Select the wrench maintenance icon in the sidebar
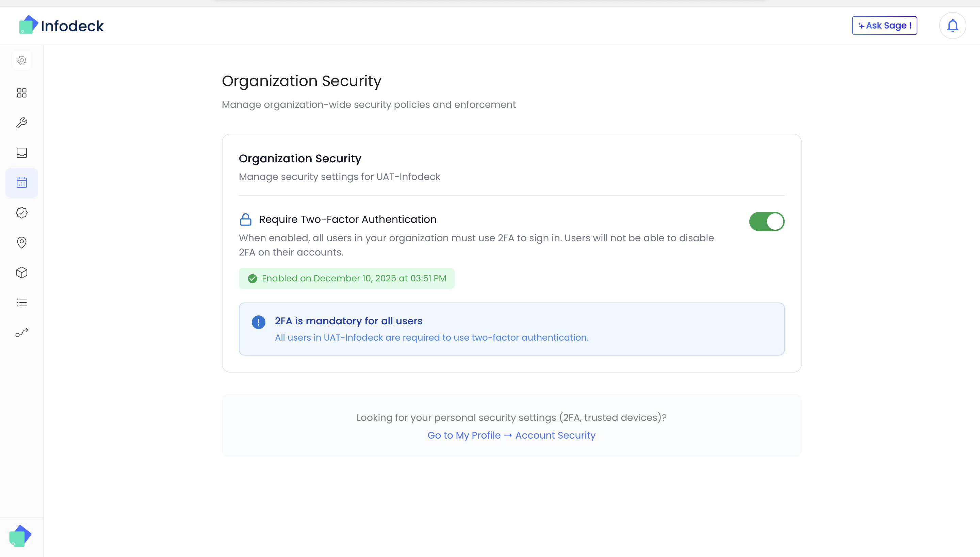Viewport: 980px width, 557px height. pyautogui.click(x=21, y=122)
